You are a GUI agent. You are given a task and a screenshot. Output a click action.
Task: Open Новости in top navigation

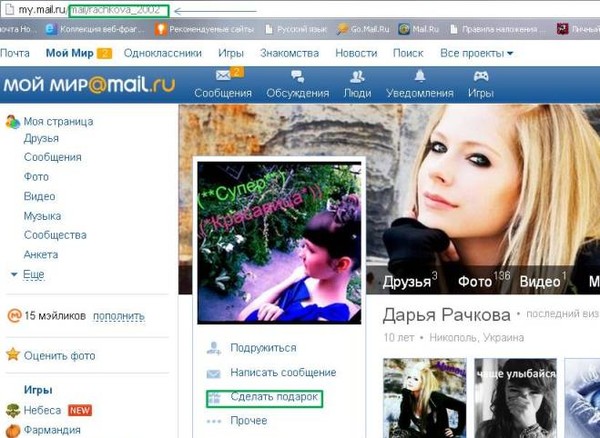356,53
